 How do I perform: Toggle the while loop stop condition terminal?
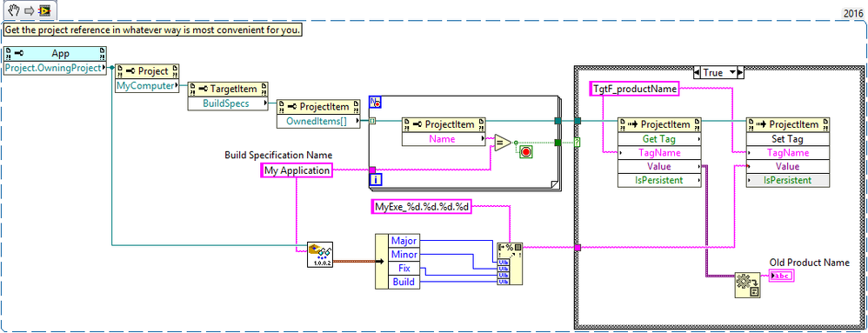point(526,151)
